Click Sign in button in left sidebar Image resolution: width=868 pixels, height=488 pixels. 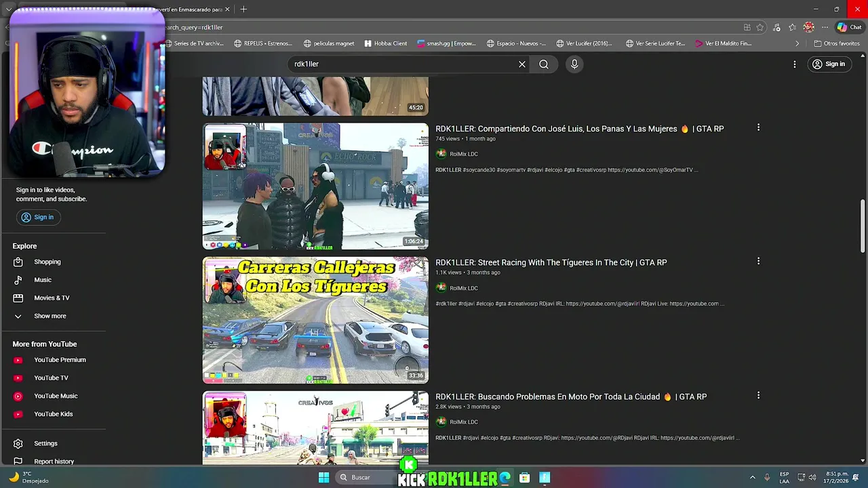point(37,217)
